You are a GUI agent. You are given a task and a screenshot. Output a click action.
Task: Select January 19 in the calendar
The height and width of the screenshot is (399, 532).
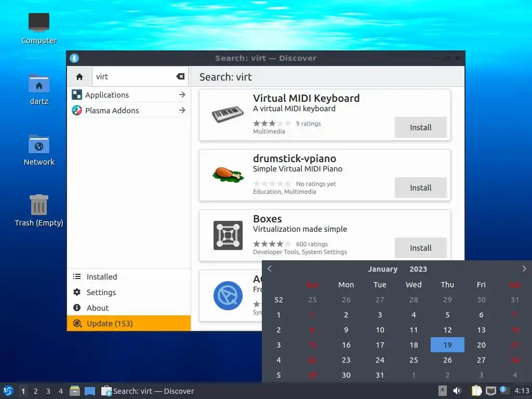point(447,345)
